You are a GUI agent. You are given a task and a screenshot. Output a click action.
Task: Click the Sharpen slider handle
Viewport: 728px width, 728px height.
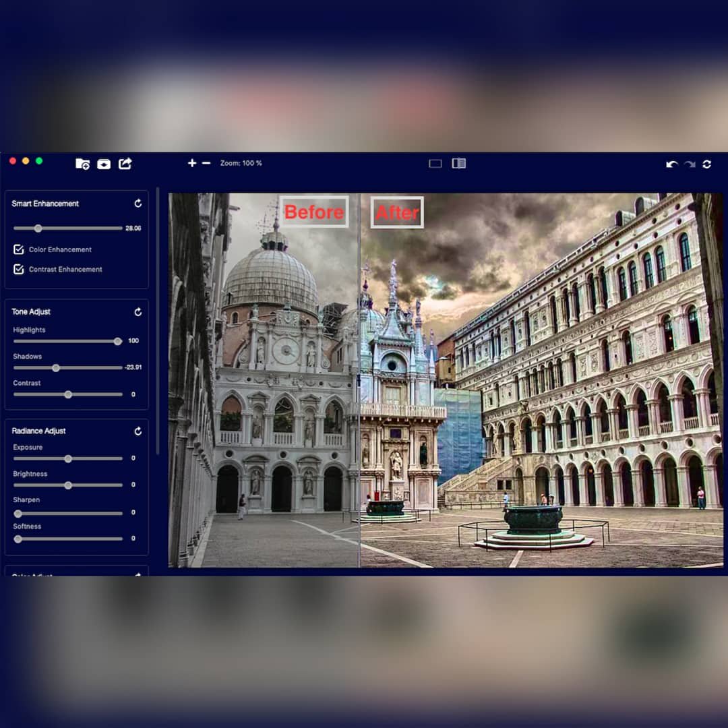point(18,514)
